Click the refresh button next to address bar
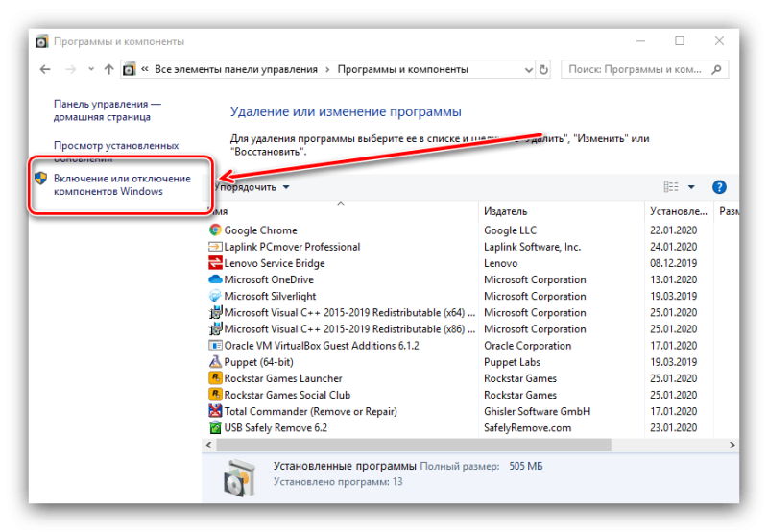Screen dimensions: 768x532 click(x=543, y=69)
